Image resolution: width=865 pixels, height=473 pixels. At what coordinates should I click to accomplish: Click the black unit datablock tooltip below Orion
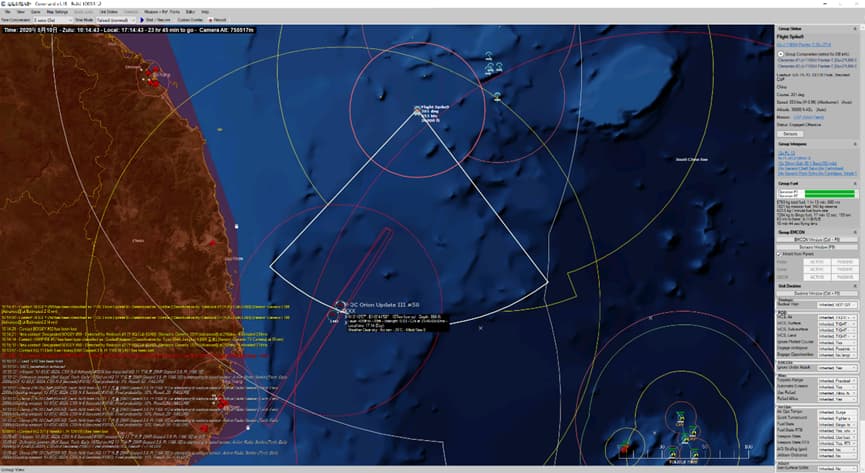pos(397,323)
